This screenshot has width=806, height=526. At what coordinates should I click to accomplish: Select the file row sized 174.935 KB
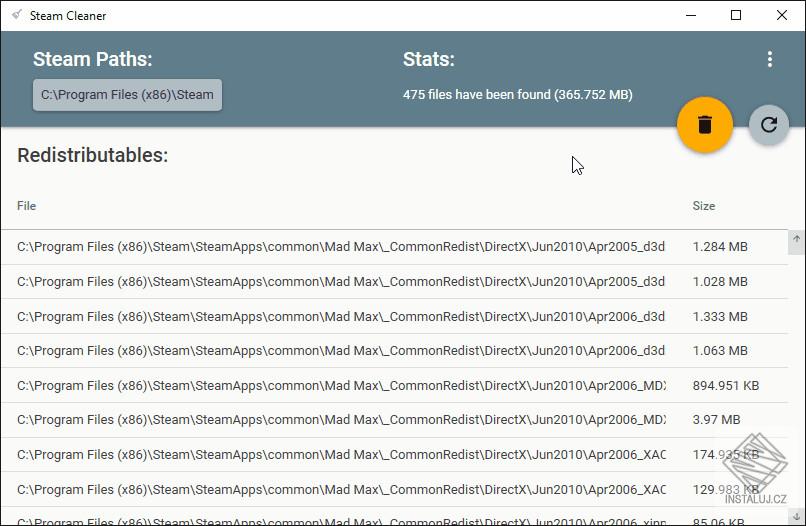click(x=394, y=455)
